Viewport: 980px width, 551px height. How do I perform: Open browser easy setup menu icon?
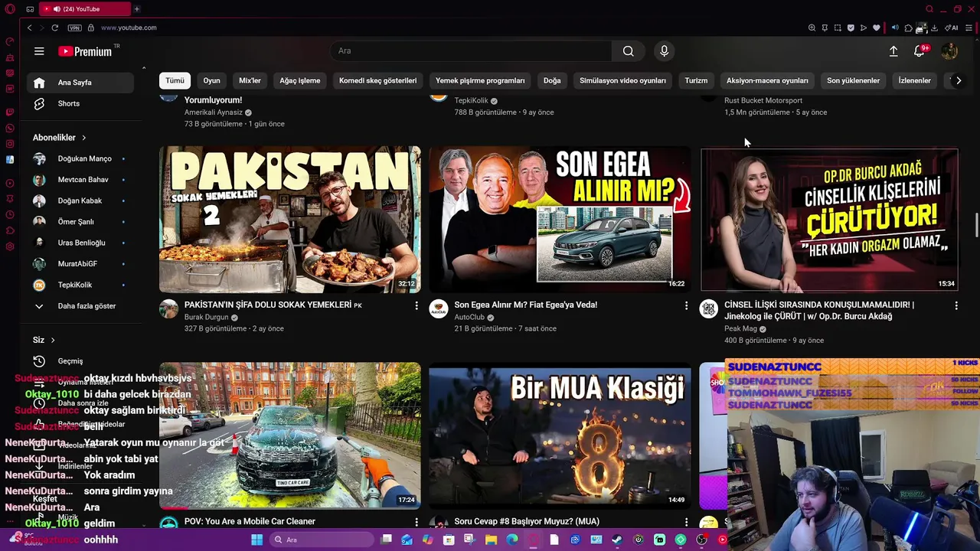pos(969,28)
